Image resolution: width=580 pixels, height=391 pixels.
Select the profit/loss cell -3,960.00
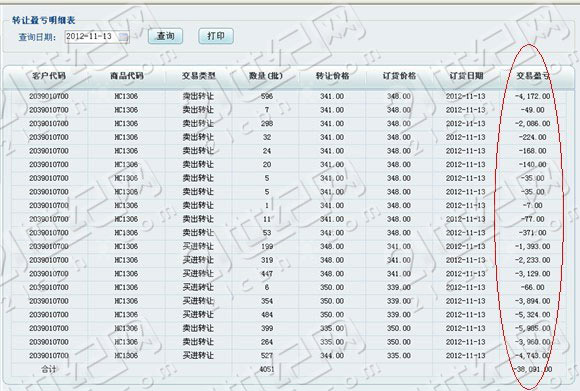point(533,342)
